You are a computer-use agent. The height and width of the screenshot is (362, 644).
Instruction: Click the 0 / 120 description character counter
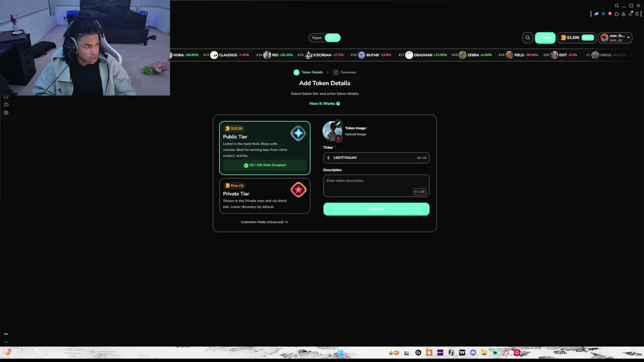click(x=420, y=192)
